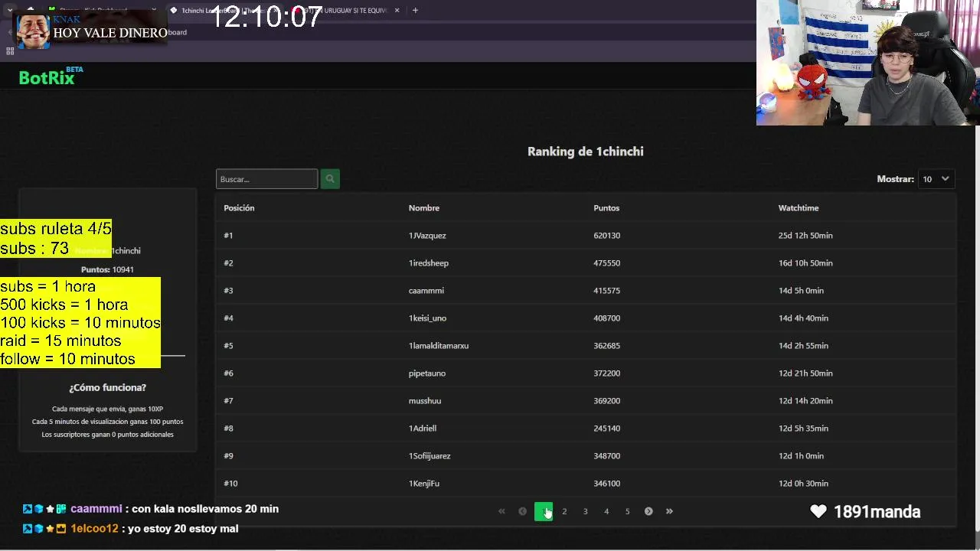The image size is (980, 551).
Task: Open the tab search chevron in browser
Action: 10,10
